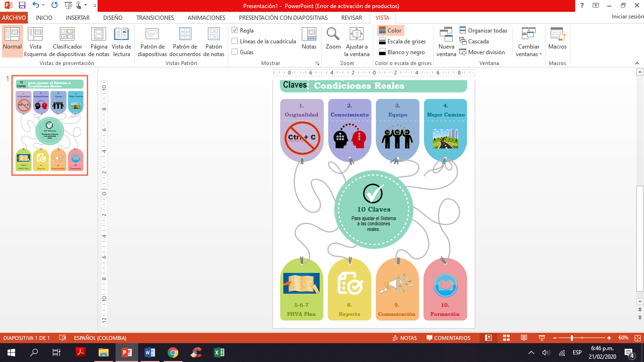Open the Mostrar group dialog launcher
The width and height of the screenshot is (644, 362).
click(317, 63)
